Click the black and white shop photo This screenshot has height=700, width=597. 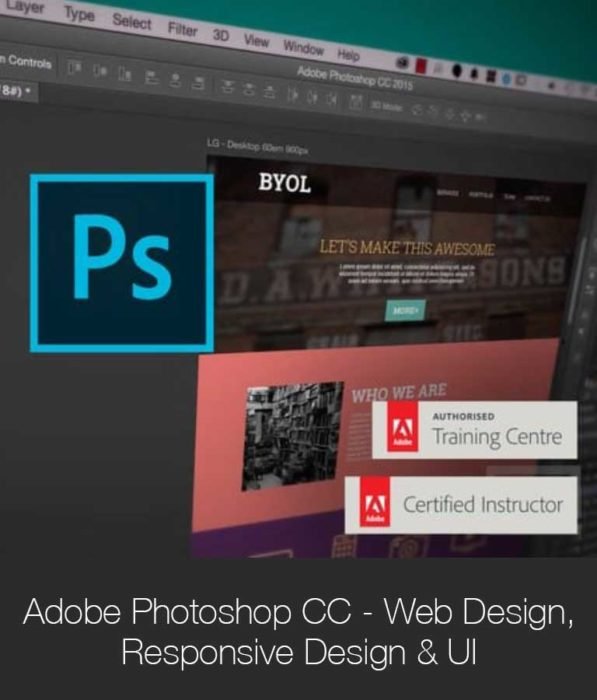(292, 436)
